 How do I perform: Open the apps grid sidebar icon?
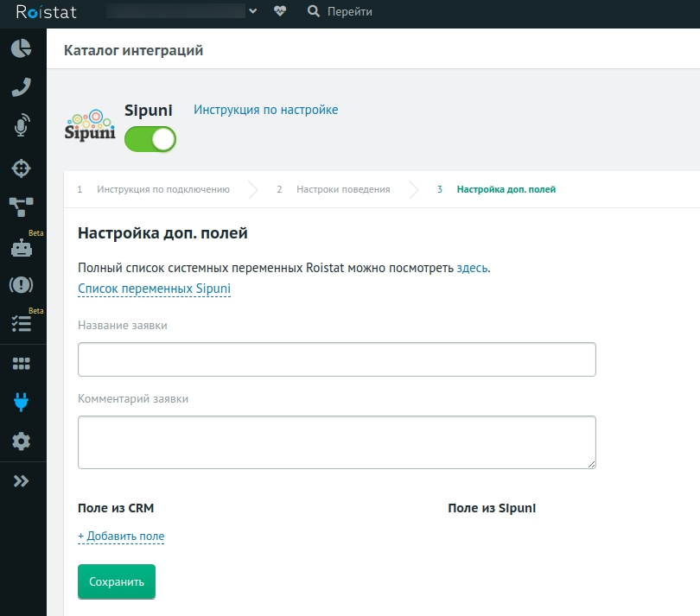pyautogui.click(x=21, y=364)
